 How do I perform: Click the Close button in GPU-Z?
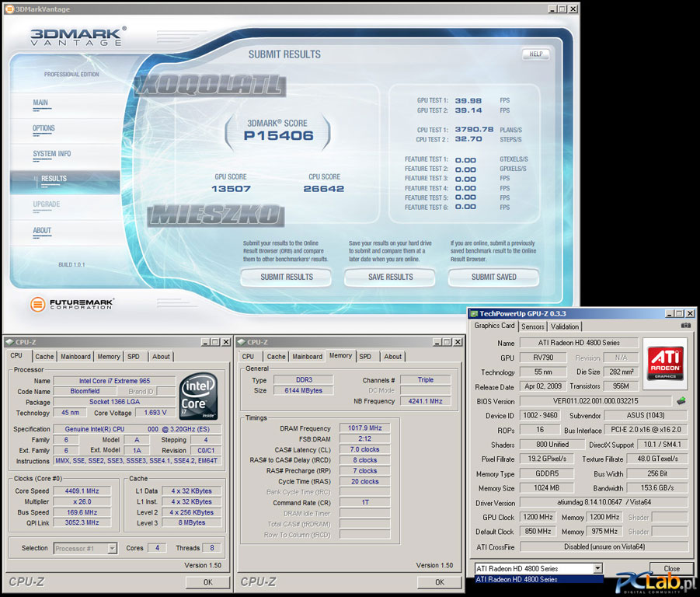[x=671, y=568]
